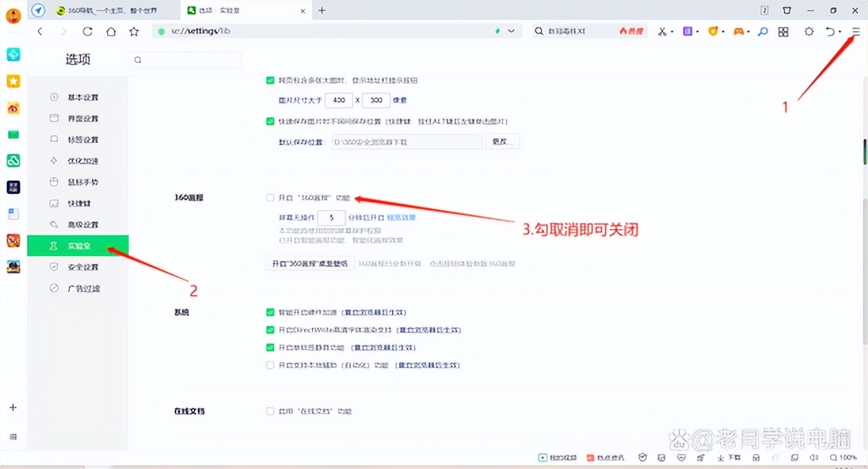Go to the home page icon
Viewport: 868px width, 469px height.
111,31
